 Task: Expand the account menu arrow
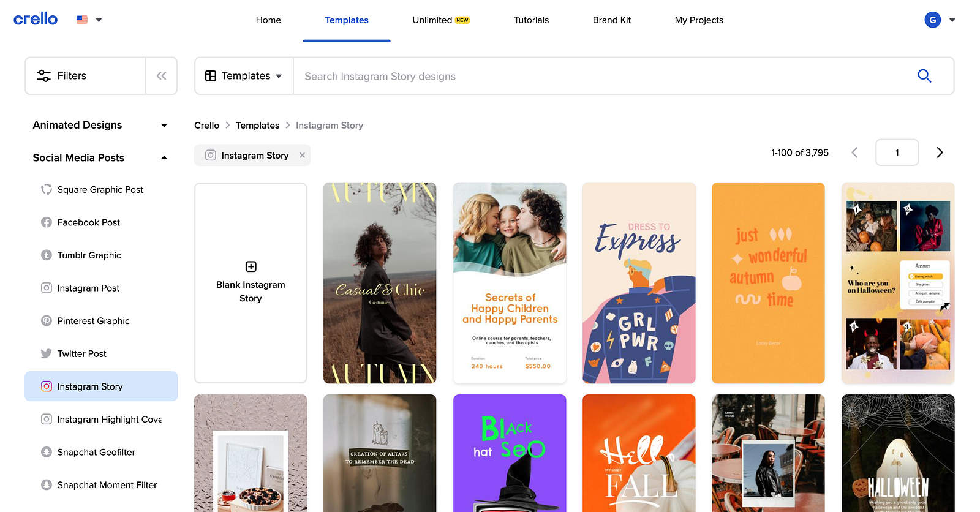(952, 20)
